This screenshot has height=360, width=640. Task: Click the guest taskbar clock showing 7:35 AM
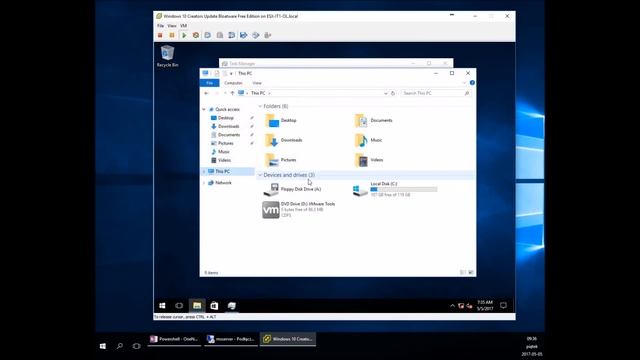coord(485,306)
